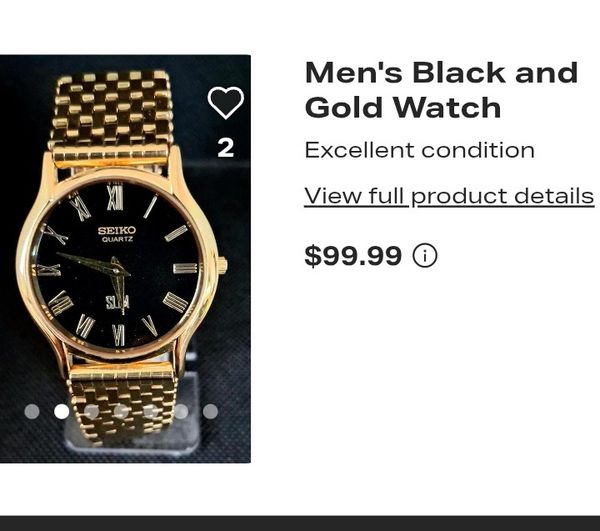This screenshot has width=600, height=531.
Task: Click the dark bar at screen bottom
Action: [x=300, y=523]
